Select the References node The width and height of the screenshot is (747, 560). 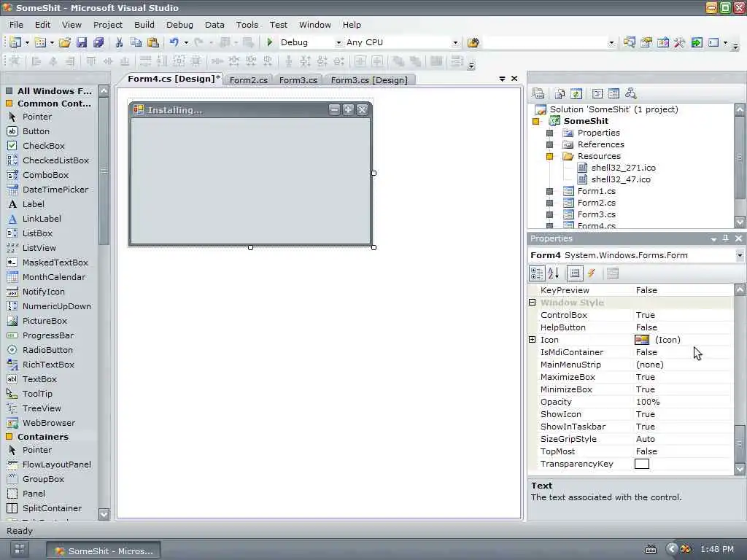601,144
